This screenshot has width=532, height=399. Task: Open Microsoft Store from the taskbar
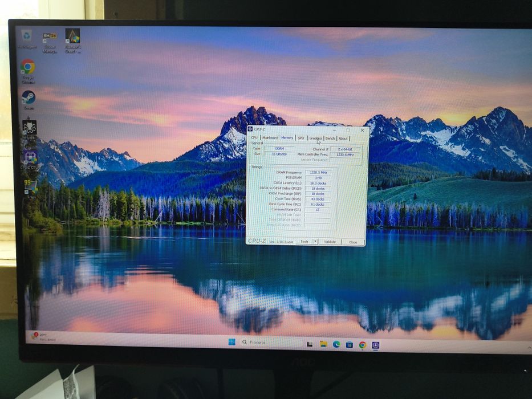(349, 345)
